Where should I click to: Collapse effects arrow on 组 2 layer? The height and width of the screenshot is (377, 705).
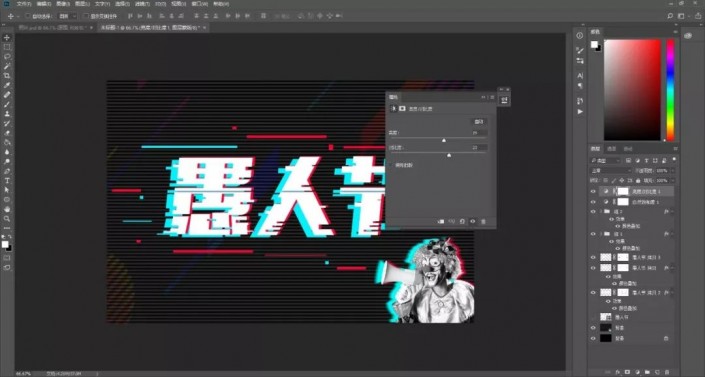click(673, 211)
